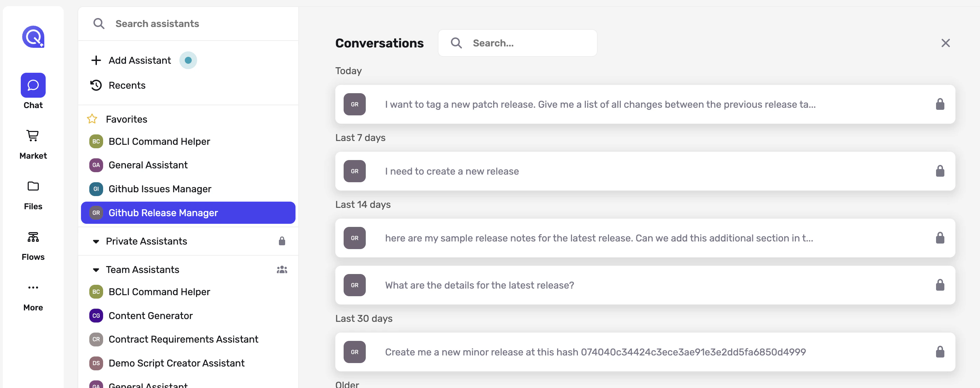This screenshot has width=980, height=388.
Task: Close the Conversations panel
Action: [945, 43]
